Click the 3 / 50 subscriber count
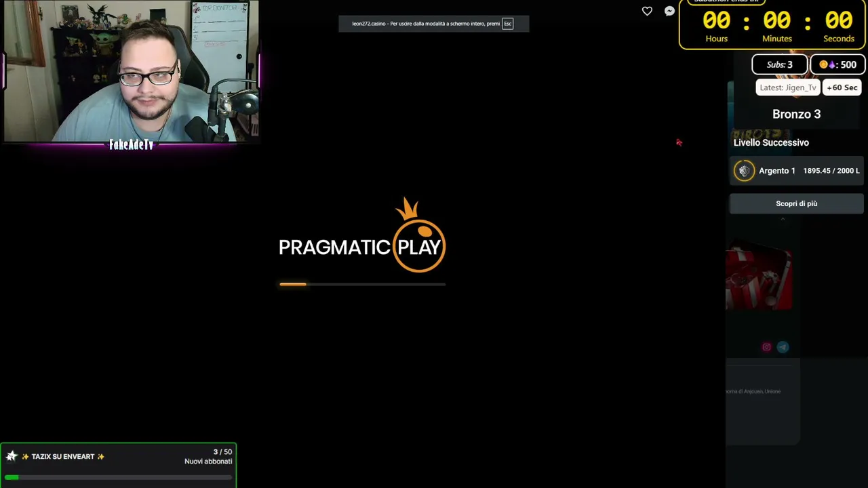Image resolution: width=868 pixels, height=488 pixels. (x=222, y=451)
